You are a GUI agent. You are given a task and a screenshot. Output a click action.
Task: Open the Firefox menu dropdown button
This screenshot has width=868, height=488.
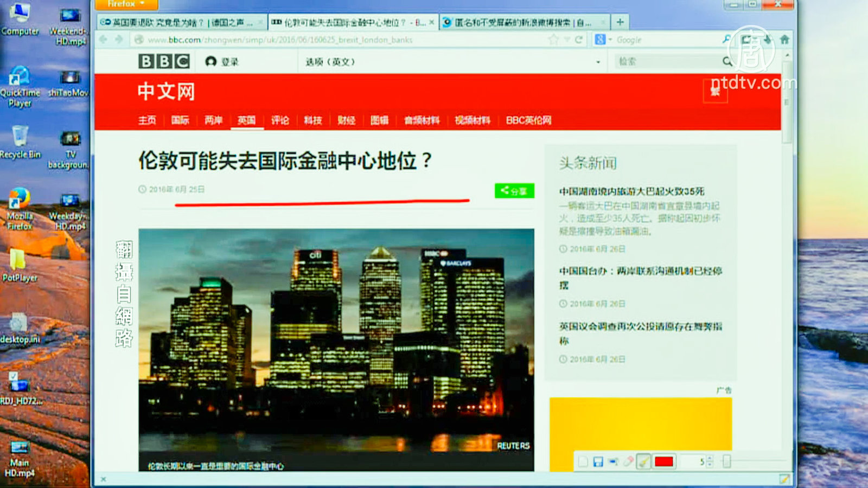point(126,4)
